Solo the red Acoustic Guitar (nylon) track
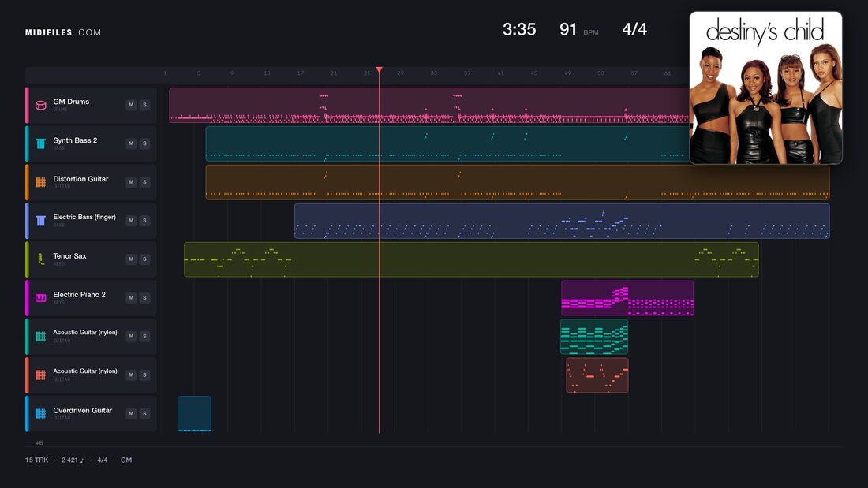 point(144,374)
